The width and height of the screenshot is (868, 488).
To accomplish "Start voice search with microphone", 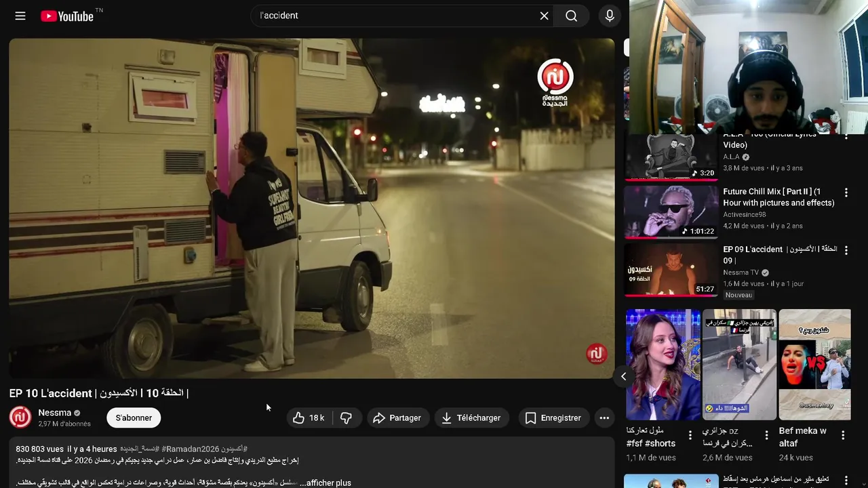I will click(610, 16).
